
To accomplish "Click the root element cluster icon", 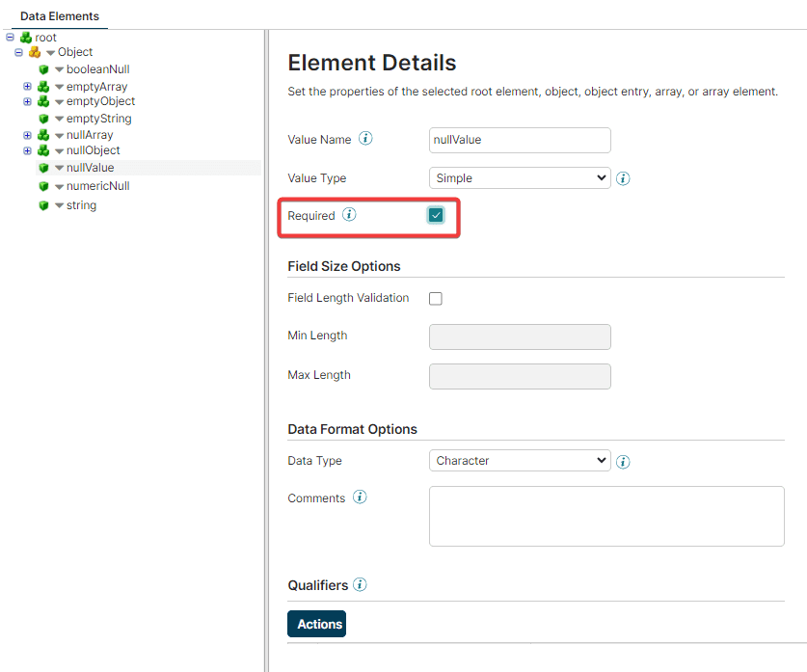I will pyautogui.click(x=26, y=38).
